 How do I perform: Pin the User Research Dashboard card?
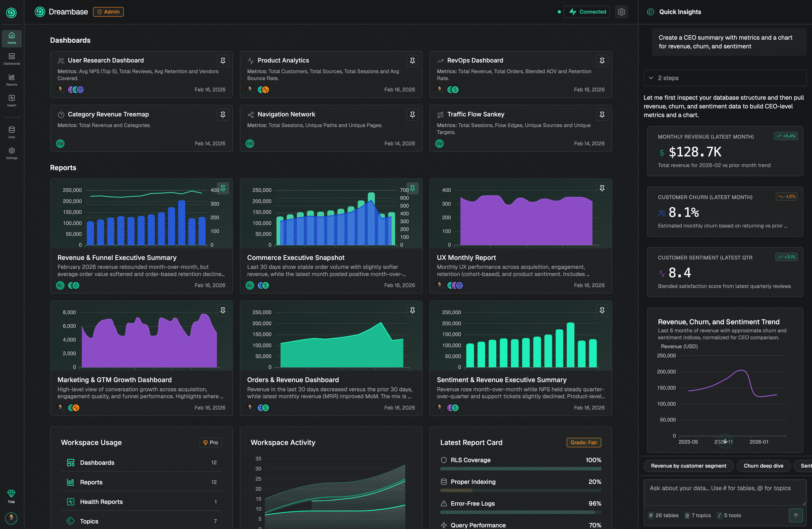[223, 61]
